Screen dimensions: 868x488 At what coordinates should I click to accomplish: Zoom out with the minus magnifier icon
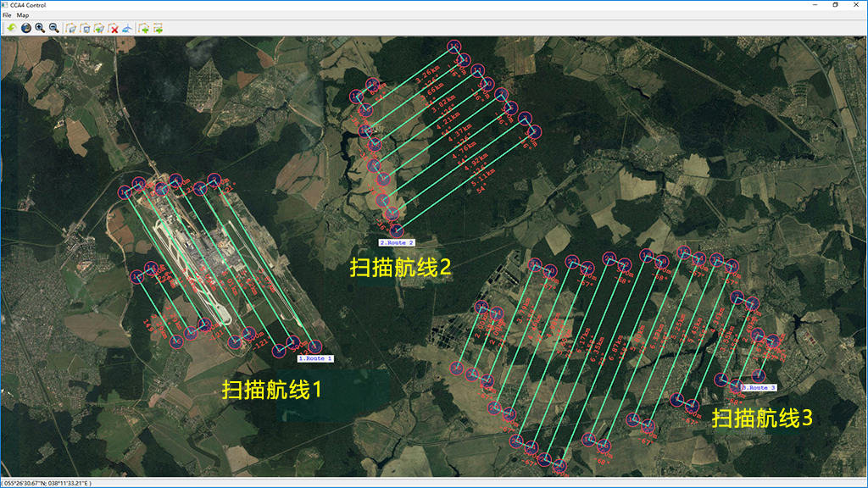click(x=54, y=28)
